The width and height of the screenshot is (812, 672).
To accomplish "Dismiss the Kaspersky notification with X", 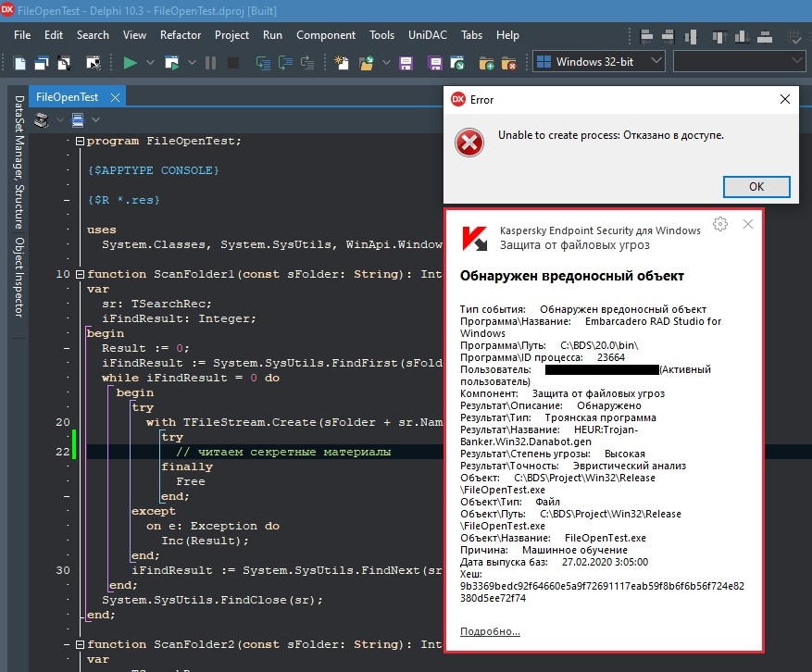I will (x=748, y=224).
